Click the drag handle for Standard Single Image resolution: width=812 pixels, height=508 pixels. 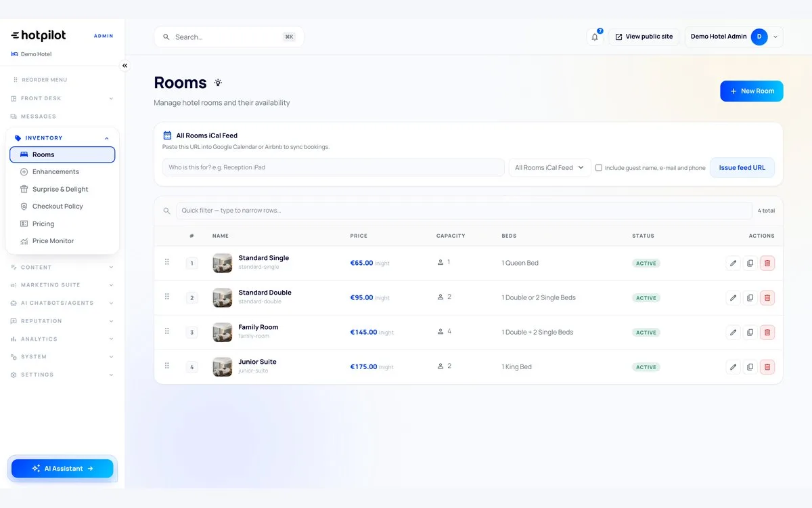coord(167,262)
